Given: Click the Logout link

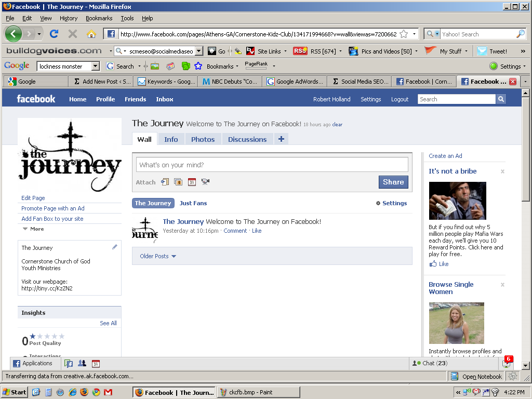Looking at the screenshot, I should pyautogui.click(x=400, y=99).
